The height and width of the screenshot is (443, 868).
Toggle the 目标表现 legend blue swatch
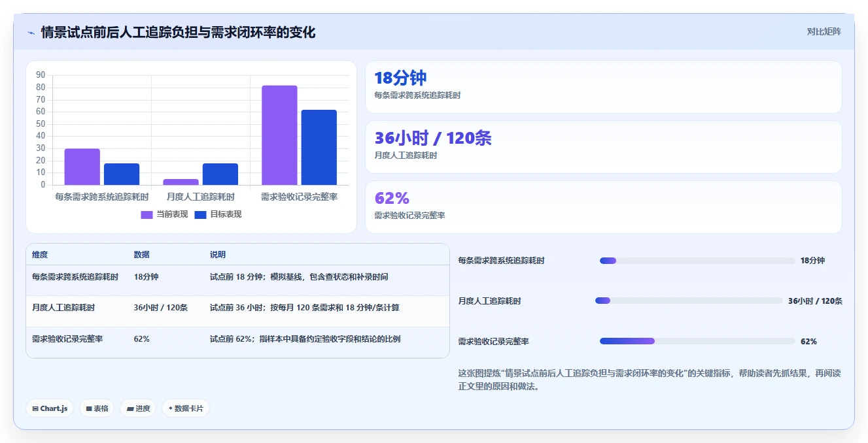[201, 214]
